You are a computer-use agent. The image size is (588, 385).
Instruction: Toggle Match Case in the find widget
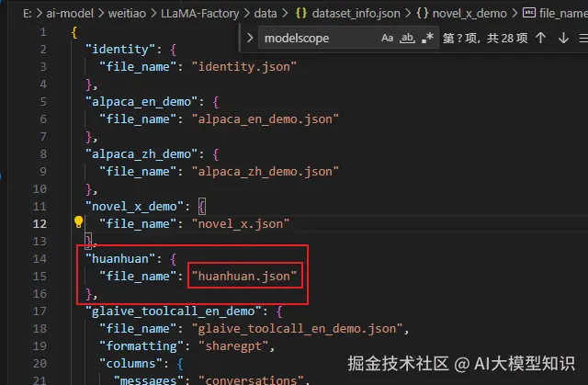tap(387, 38)
